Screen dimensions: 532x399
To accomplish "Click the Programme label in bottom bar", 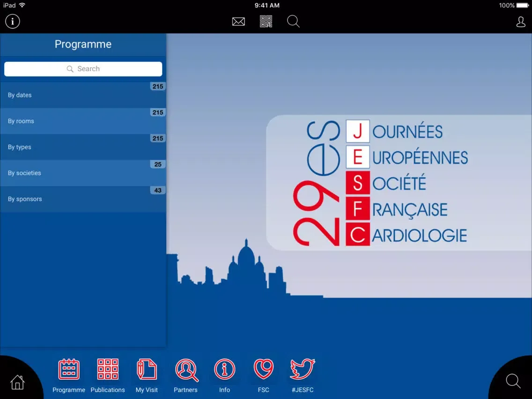I will [x=69, y=390].
